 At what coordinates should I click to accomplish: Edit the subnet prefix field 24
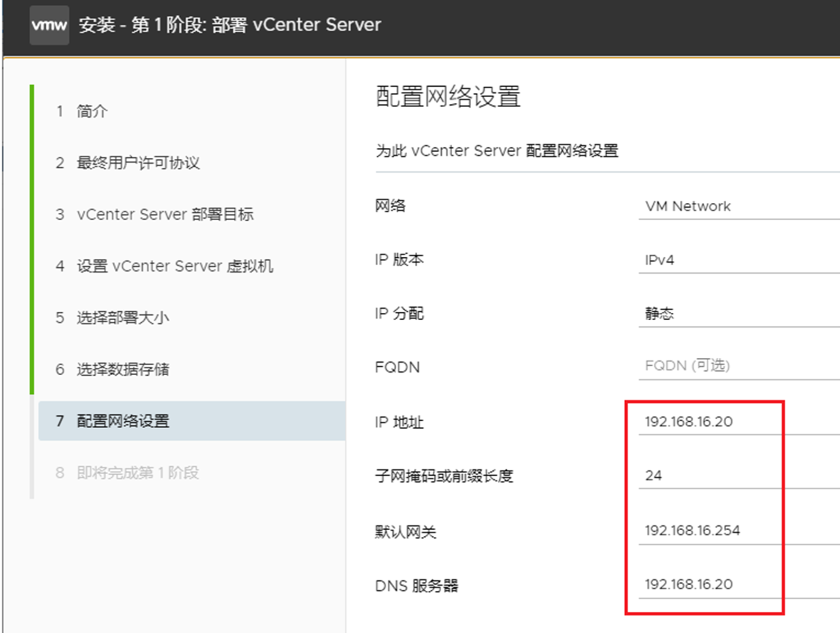pos(739,476)
